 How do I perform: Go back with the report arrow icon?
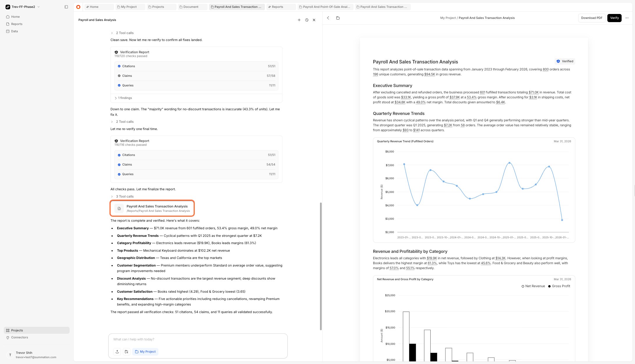(x=328, y=18)
